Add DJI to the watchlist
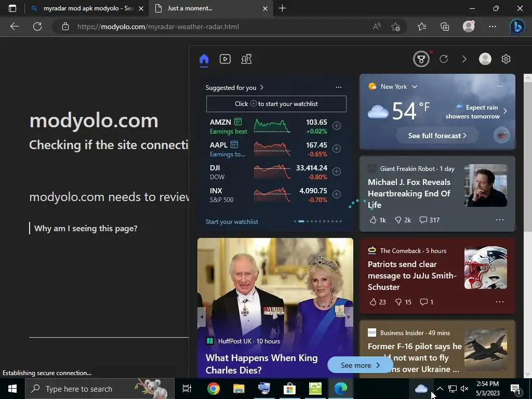The width and height of the screenshot is (532, 399). point(337,171)
